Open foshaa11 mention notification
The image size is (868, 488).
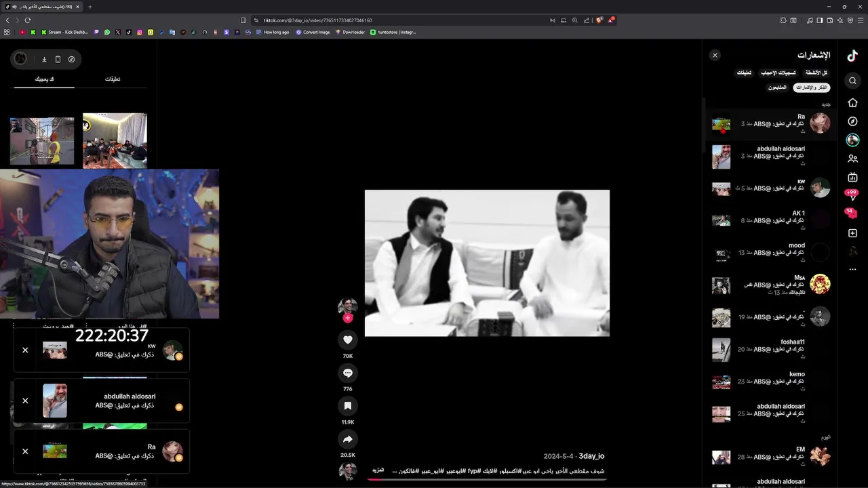771,349
